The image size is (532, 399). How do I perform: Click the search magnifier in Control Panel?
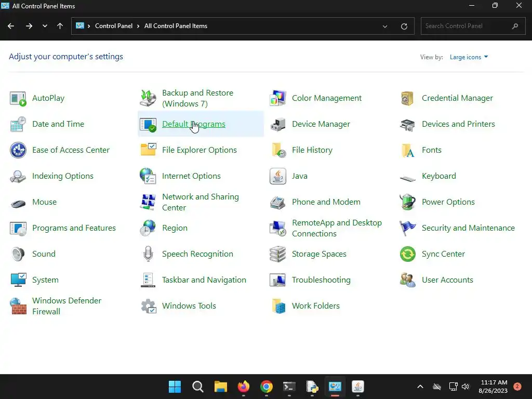[x=515, y=26]
